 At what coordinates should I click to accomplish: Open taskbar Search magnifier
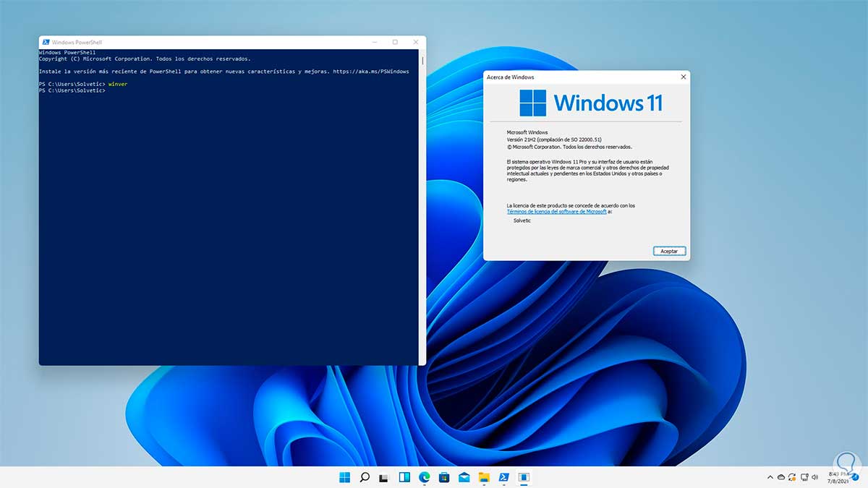click(365, 477)
